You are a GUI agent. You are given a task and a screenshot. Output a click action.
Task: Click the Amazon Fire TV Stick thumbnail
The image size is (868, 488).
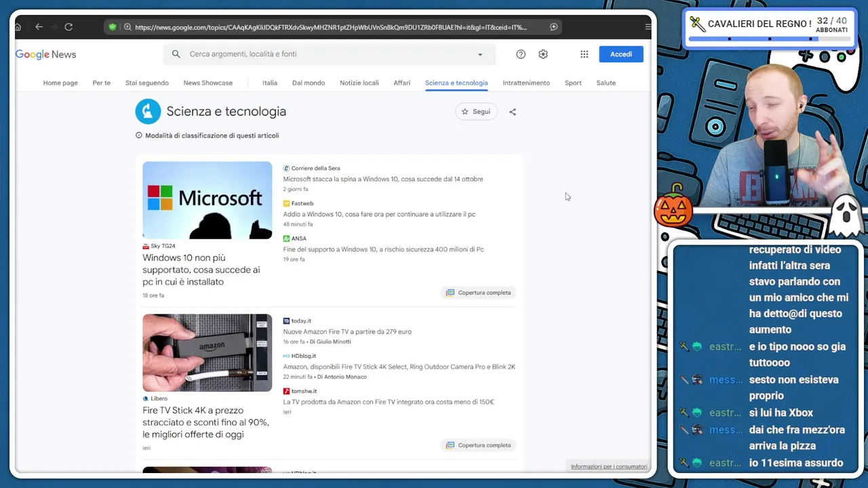click(207, 352)
